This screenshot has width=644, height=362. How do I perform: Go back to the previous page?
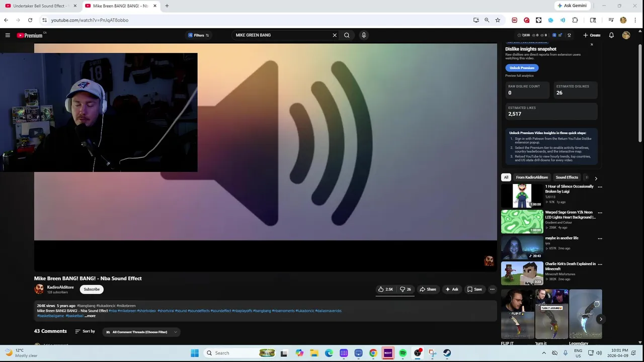(6, 20)
